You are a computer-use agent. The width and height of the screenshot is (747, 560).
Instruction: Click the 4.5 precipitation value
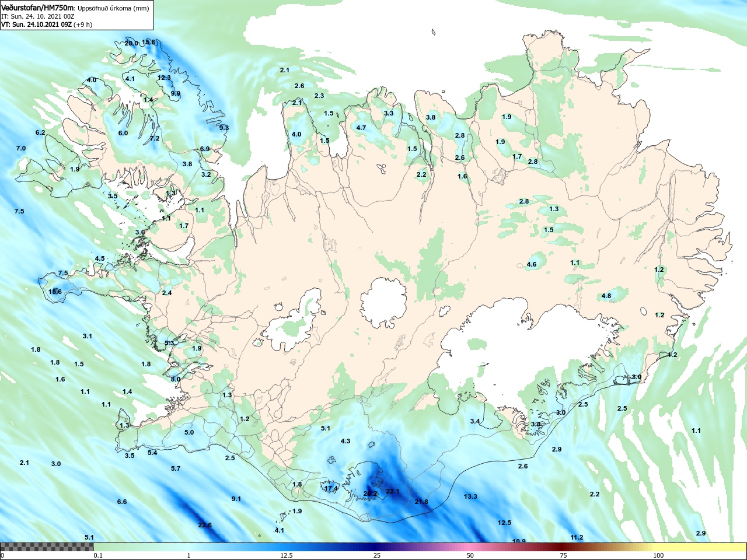pos(100,258)
